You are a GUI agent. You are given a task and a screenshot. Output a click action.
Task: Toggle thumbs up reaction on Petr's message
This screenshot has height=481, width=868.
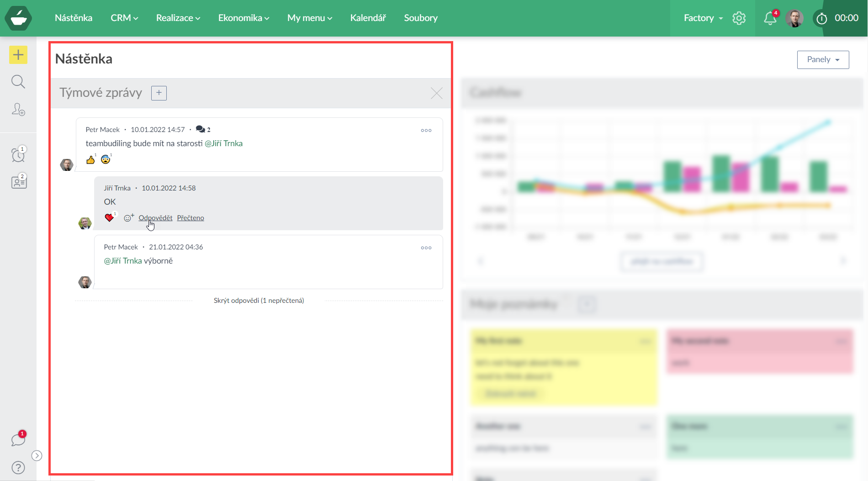coord(90,159)
